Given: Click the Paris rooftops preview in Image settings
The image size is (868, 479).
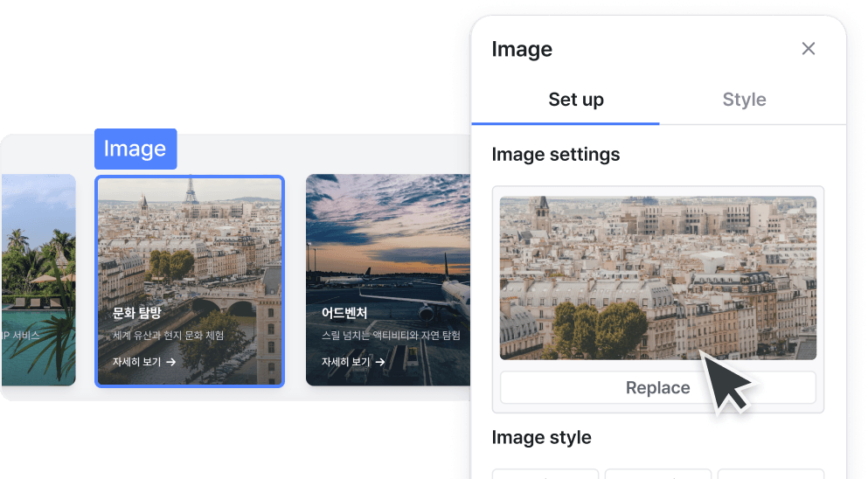Looking at the screenshot, I should 657,277.
